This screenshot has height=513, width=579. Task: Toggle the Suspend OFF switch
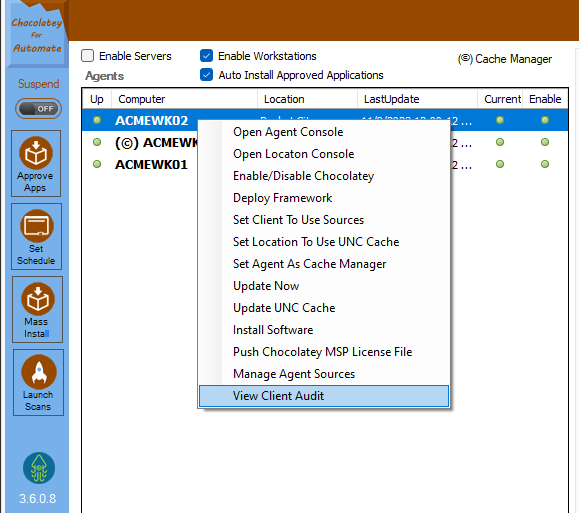38,109
